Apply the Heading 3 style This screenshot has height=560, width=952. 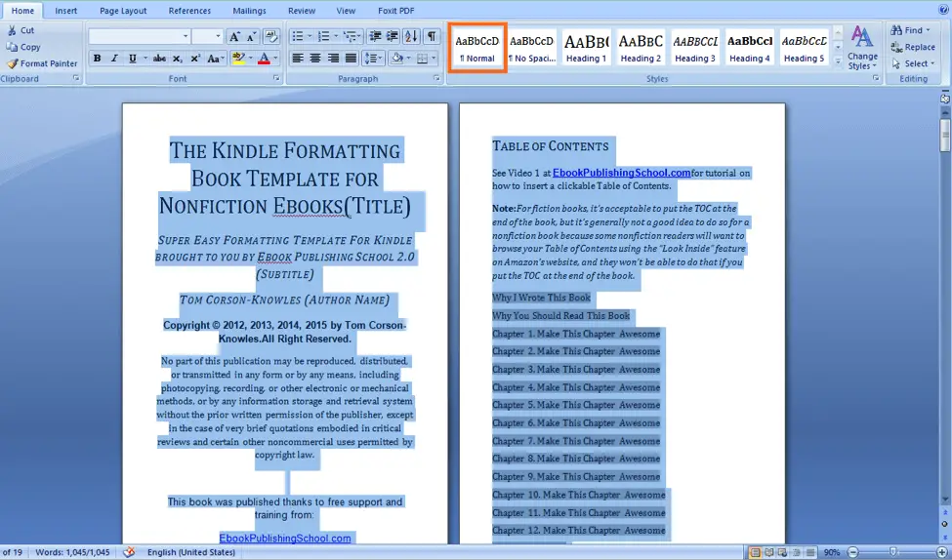point(695,48)
